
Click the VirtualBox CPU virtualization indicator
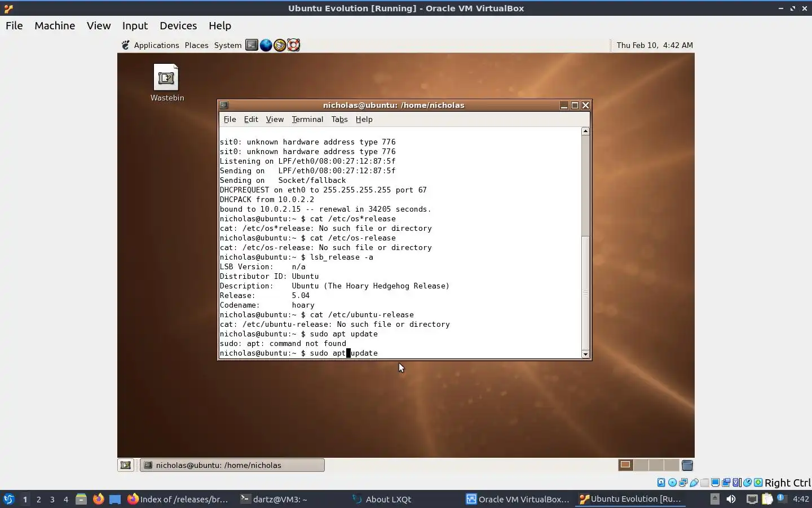[x=736, y=483]
